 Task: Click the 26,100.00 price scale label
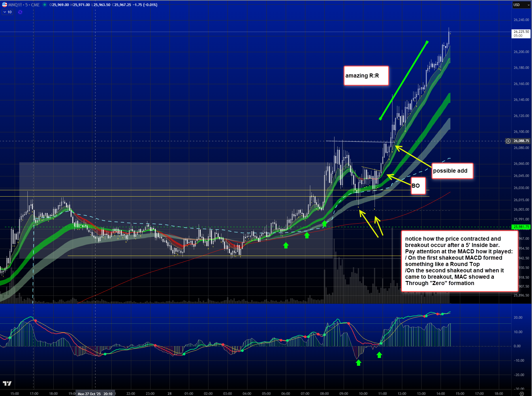[521, 132]
